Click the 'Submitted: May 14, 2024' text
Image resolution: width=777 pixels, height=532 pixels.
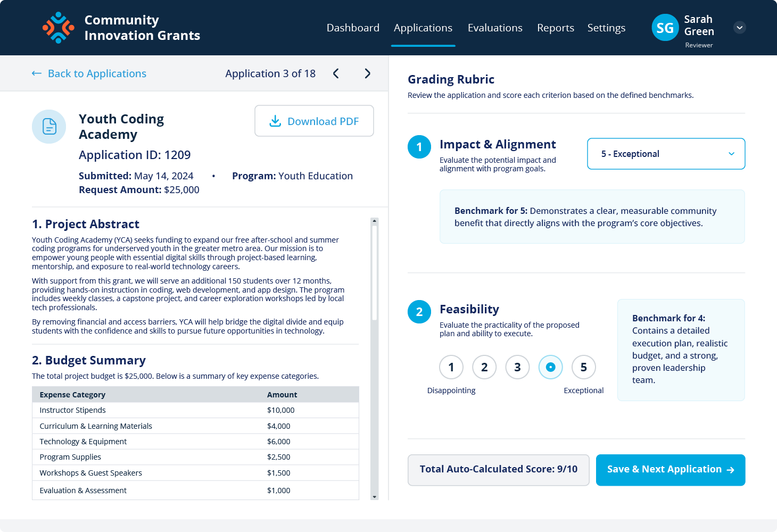pyautogui.click(x=136, y=176)
